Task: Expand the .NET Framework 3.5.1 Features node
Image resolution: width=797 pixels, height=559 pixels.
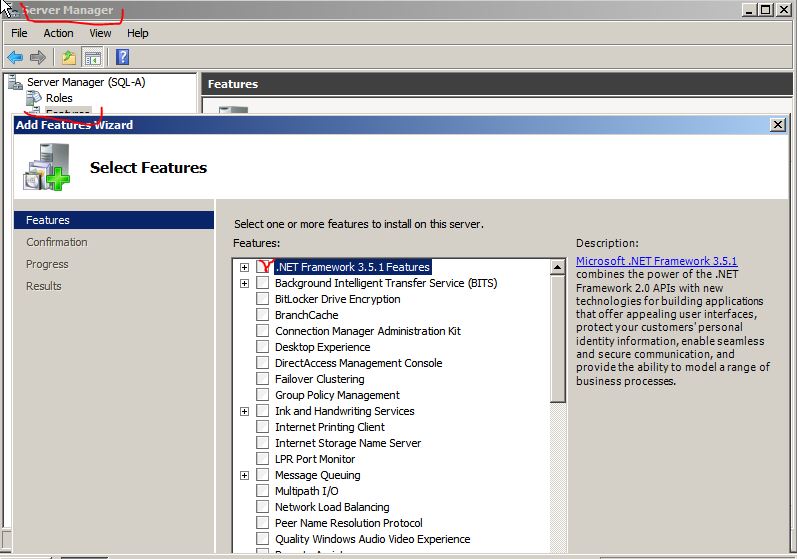Action: (x=244, y=267)
